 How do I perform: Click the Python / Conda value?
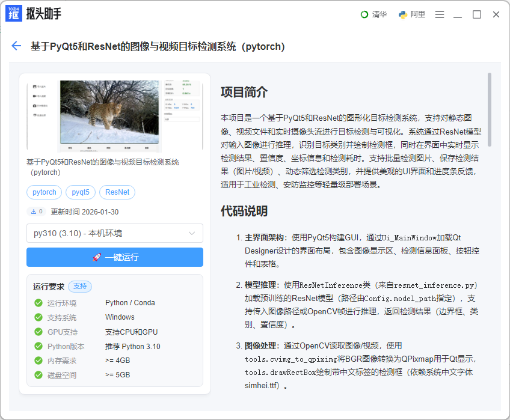click(130, 303)
